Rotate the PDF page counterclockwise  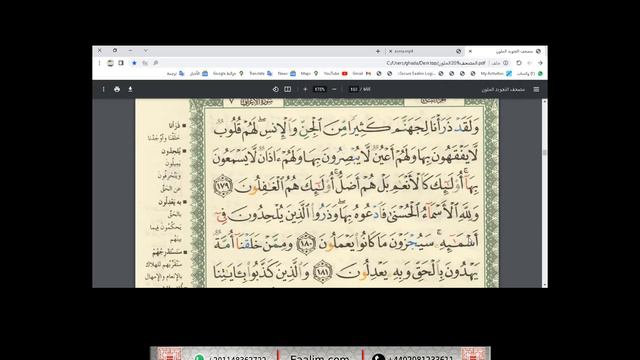(x=276, y=89)
